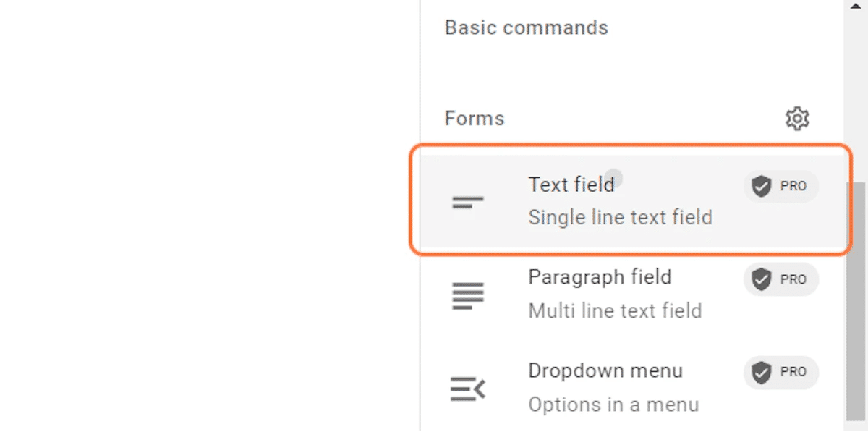Click the shield icon beside Paragraph field
The width and height of the screenshot is (868, 432).
tap(760, 279)
